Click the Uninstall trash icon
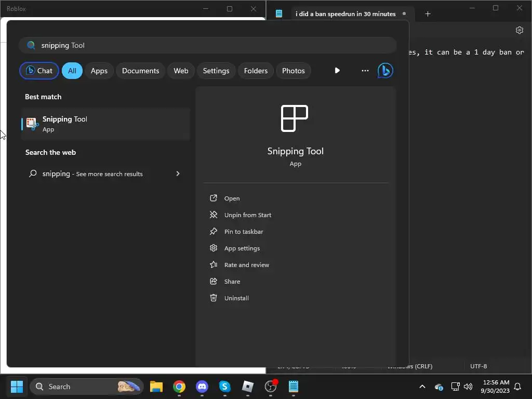This screenshot has height=399, width=532. (x=214, y=298)
